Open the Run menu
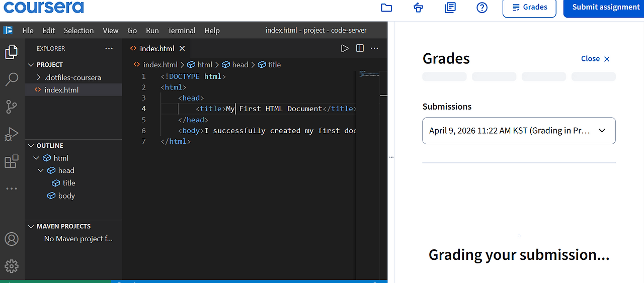The height and width of the screenshot is (283, 644). click(152, 30)
